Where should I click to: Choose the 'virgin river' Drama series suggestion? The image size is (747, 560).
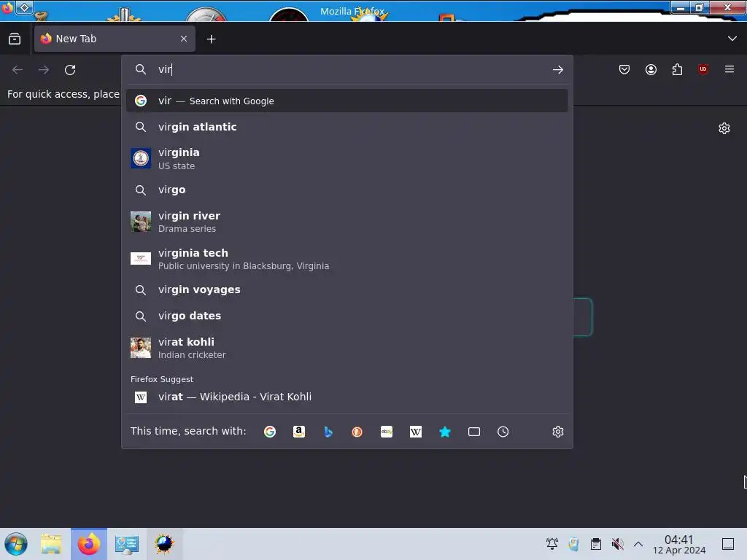click(347, 222)
